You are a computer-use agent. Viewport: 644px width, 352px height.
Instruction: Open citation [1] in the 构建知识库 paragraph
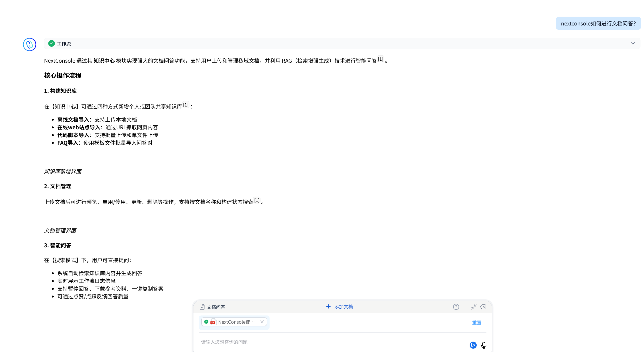[x=185, y=105]
